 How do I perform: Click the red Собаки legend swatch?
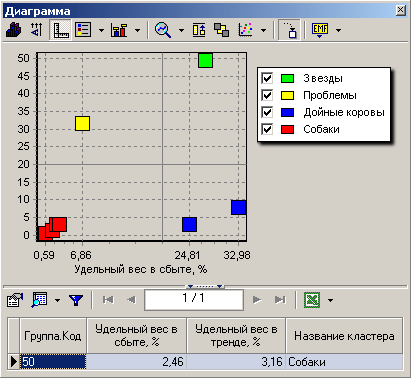tap(287, 129)
